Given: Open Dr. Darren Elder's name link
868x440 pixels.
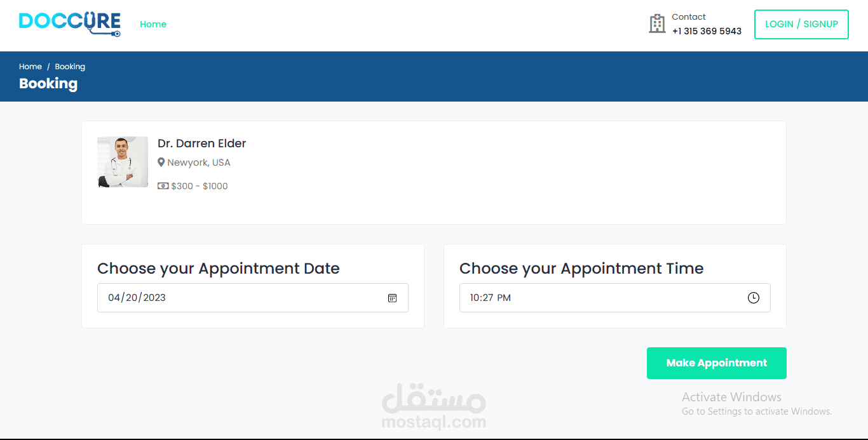Looking at the screenshot, I should pos(201,143).
